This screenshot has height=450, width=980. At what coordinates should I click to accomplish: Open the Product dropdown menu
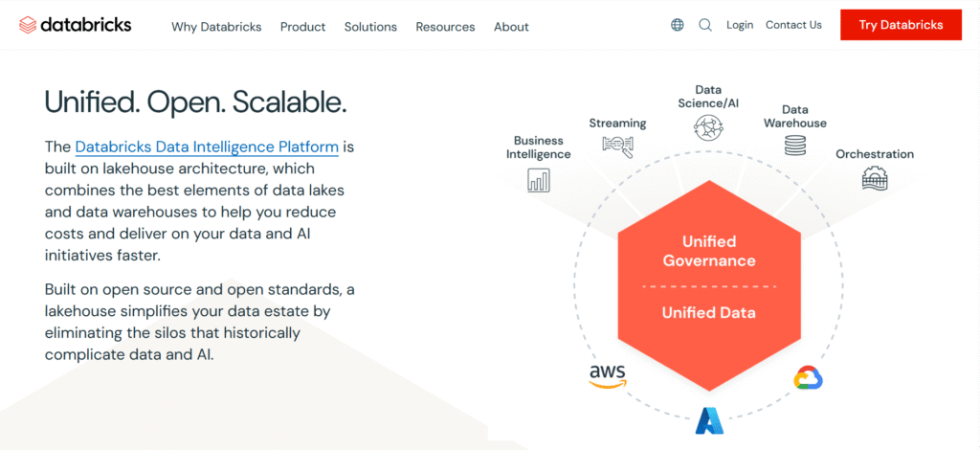302,27
